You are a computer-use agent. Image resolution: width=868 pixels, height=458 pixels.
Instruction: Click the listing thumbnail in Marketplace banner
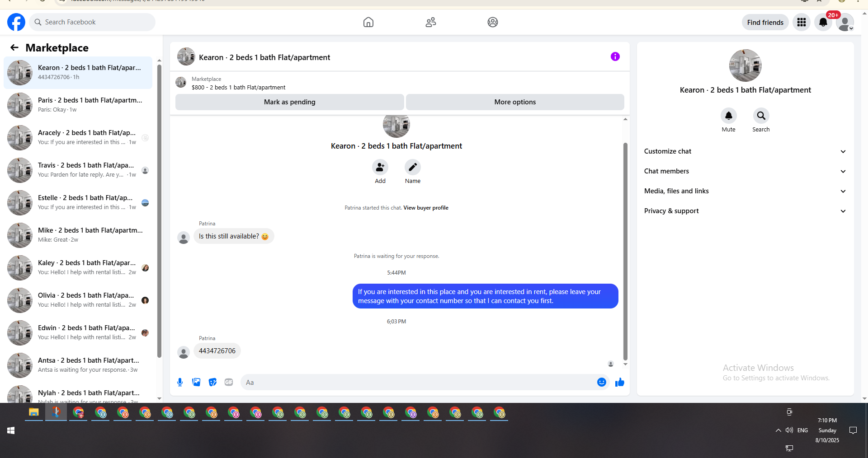[x=181, y=82]
